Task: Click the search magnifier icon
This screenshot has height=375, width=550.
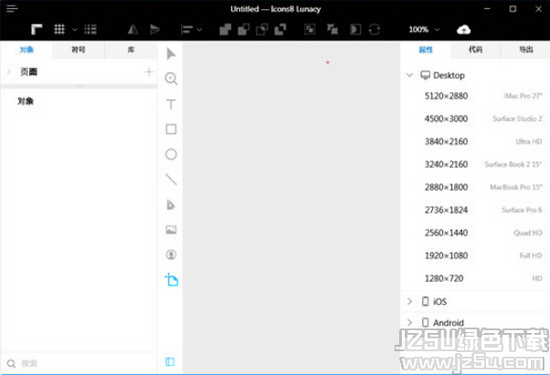Action: tap(11, 364)
